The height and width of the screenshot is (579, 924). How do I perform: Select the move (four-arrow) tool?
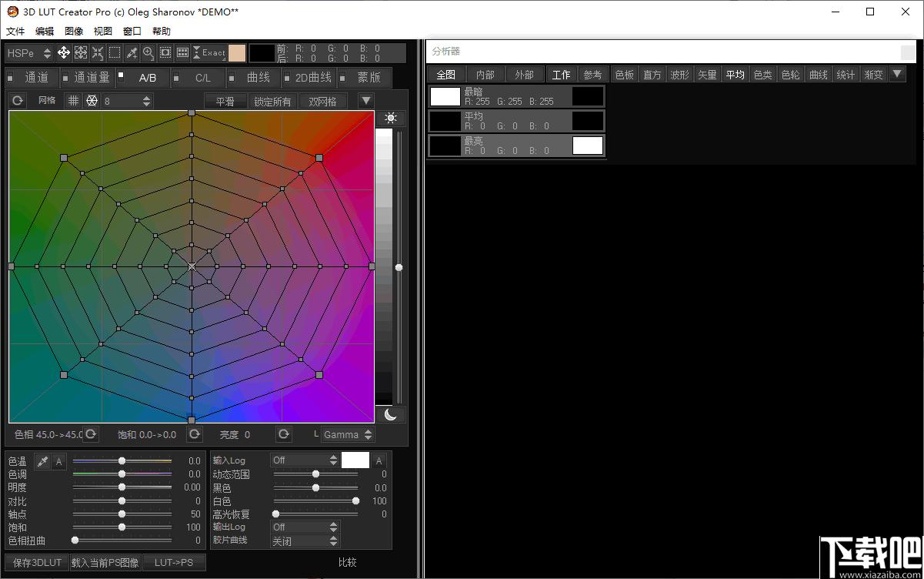coord(64,53)
